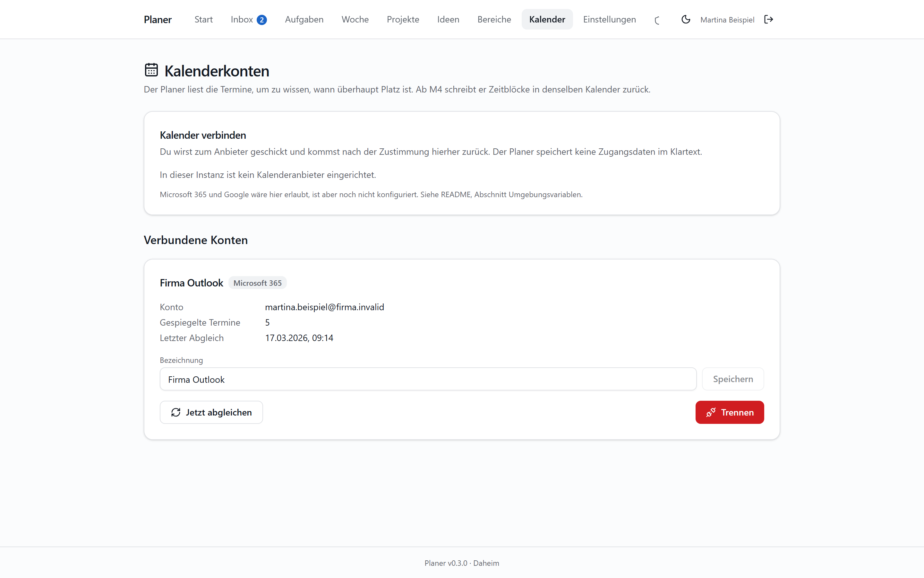Open the Projekte tab

(403, 20)
